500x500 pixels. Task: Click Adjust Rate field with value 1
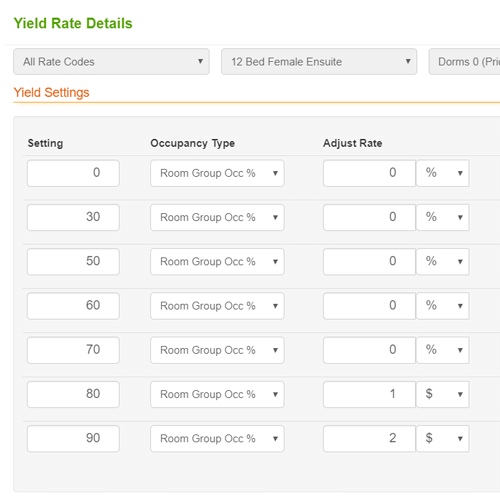(x=369, y=394)
